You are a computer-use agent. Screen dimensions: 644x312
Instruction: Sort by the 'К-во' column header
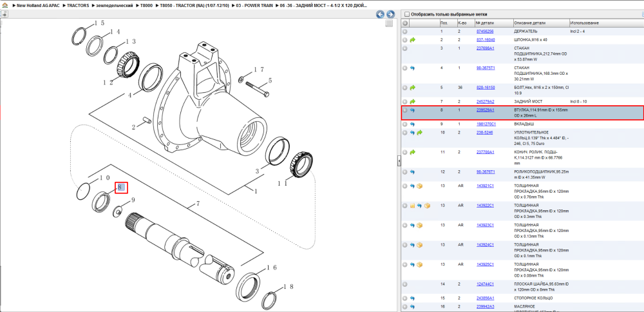pos(466,23)
